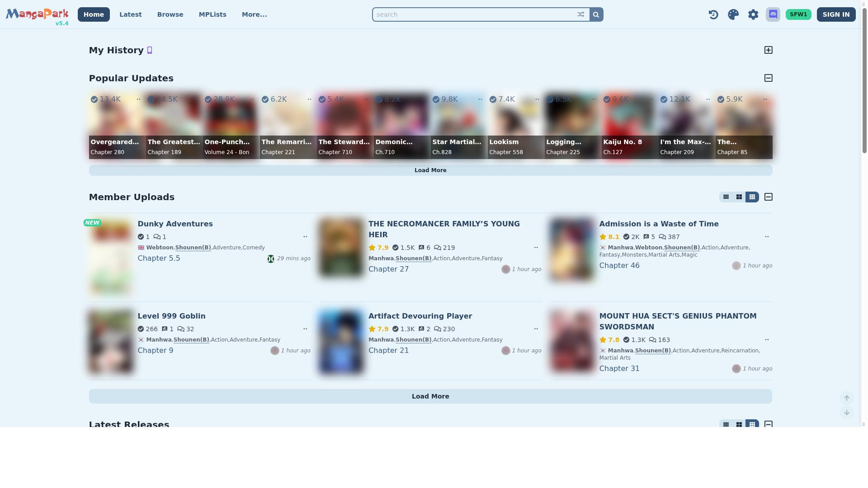Click Load More under Popular Updates
868x488 pixels.
[430, 170]
